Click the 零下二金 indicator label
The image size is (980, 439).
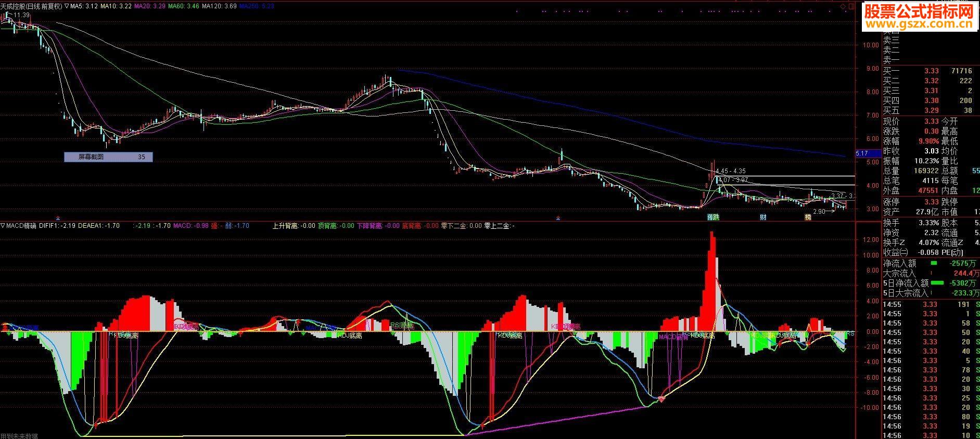(461, 226)
